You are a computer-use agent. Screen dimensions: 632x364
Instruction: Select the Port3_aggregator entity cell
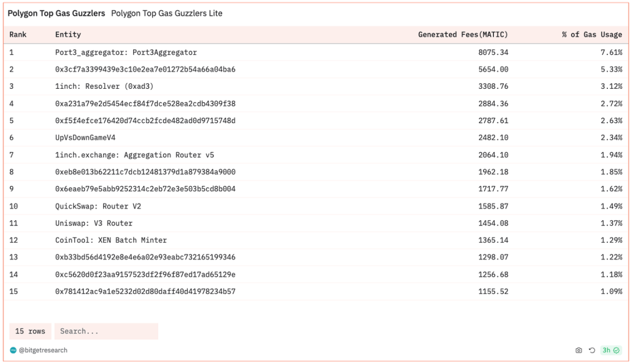[x=126, y=53]
